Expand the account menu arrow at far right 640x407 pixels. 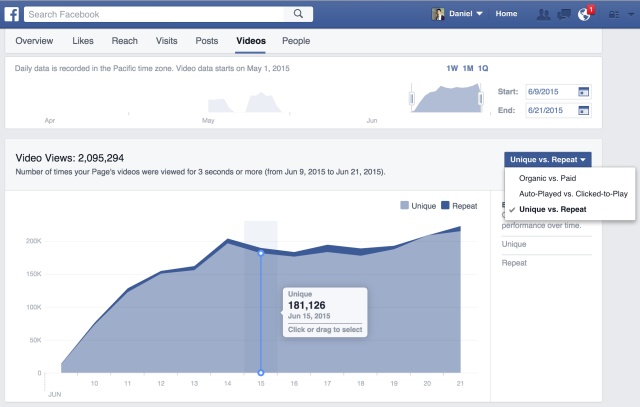pyautogui.click(x=630, y=14)
